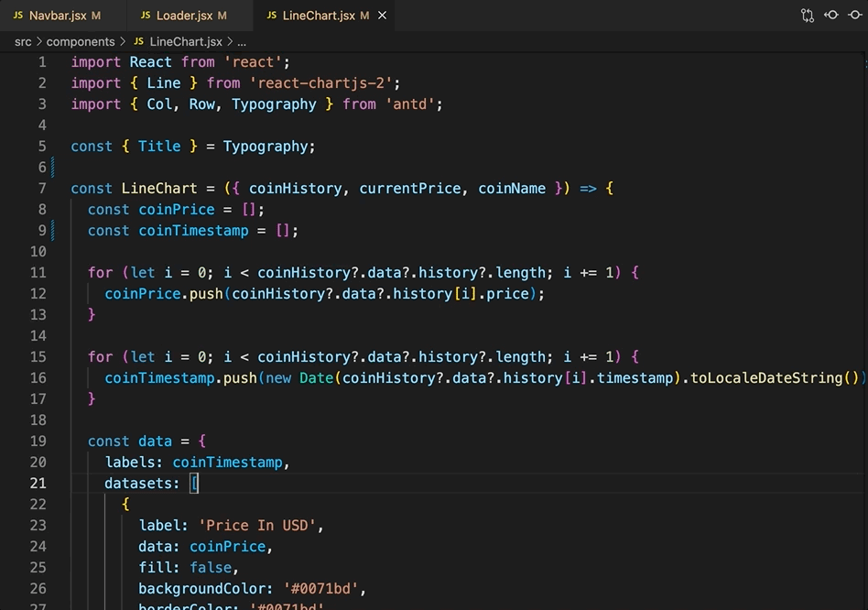Click the M modified badge on Navbar.jsx tab
Screen dimensions: 868x610
click(95, 15)
